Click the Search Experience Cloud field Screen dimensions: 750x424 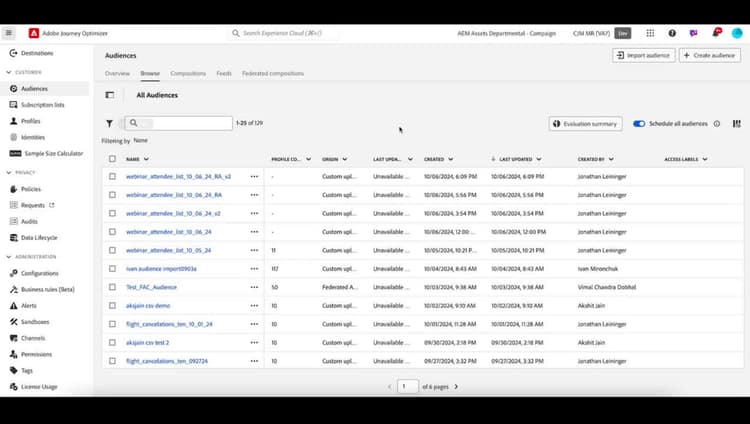pos(282,33)
